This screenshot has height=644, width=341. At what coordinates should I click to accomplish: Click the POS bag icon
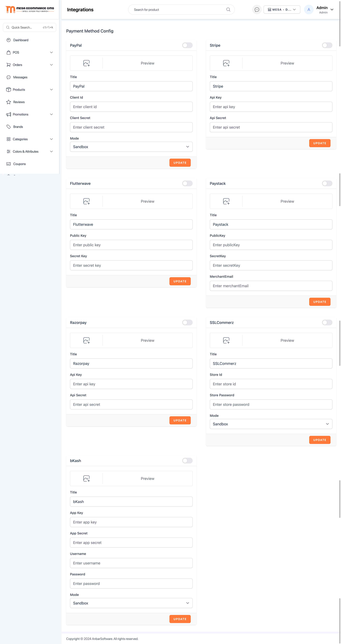tap(8, 52)
